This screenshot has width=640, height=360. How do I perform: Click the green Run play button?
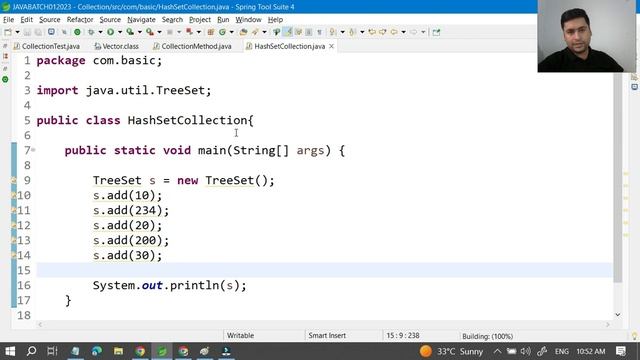(x=110, y=32)
